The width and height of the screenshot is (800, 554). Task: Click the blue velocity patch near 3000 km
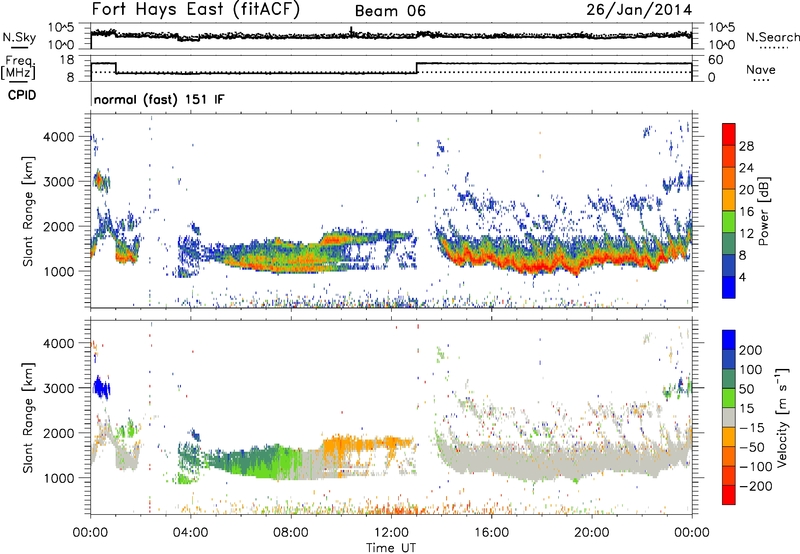point(102,389)
